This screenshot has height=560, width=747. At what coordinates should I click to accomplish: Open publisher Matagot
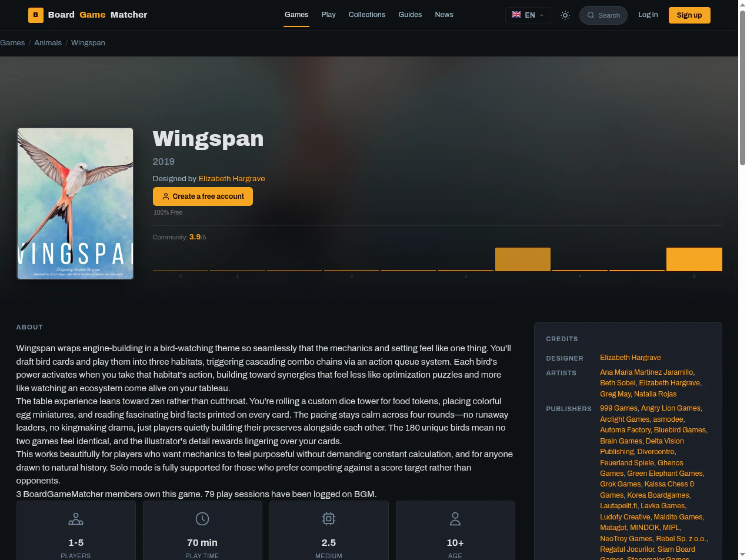click(613, 528)
